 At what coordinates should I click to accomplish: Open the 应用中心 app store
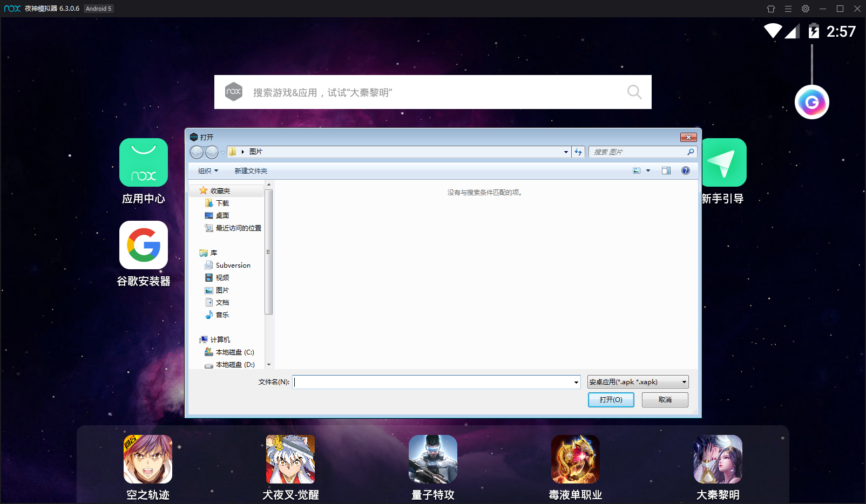143,162
